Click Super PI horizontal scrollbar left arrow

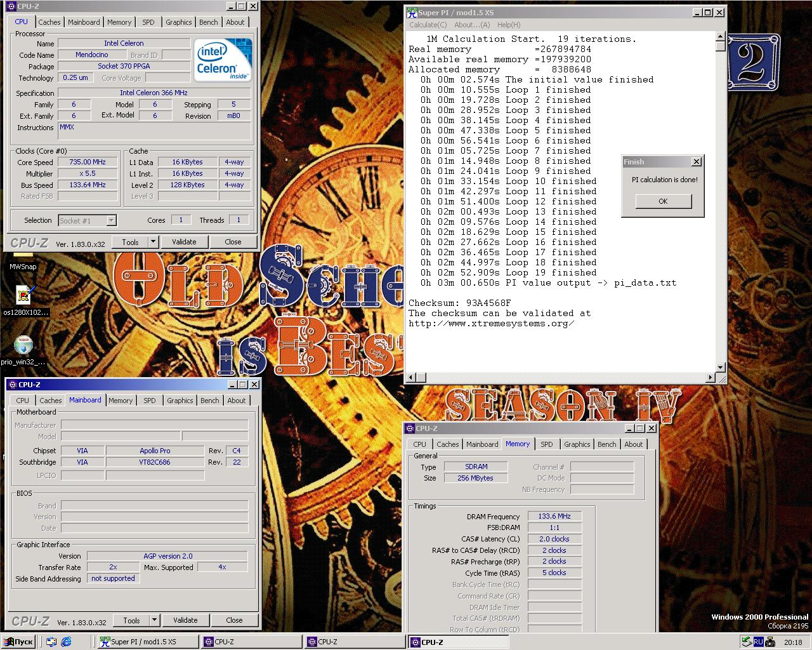click(410, 378)
